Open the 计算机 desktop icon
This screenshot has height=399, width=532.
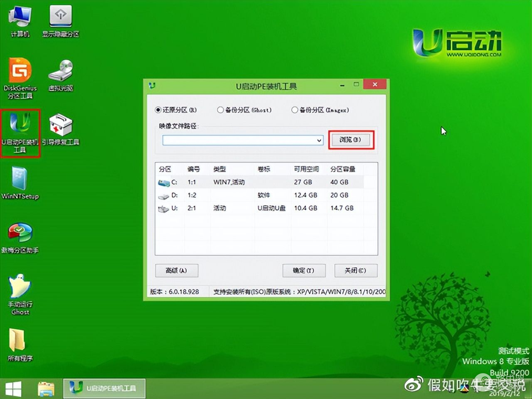coord(20,21)
